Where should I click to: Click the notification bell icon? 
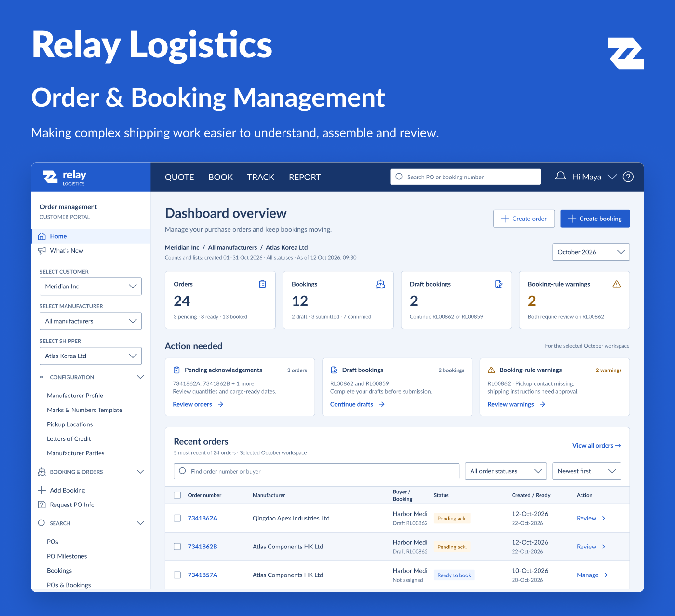tap(560, 177)
